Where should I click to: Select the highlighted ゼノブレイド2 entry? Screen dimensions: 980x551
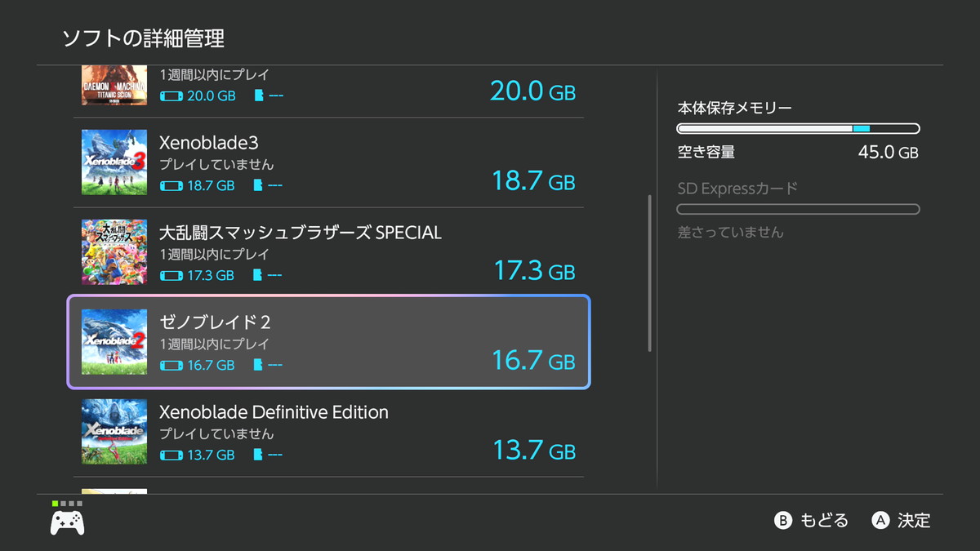coord(328,342)
